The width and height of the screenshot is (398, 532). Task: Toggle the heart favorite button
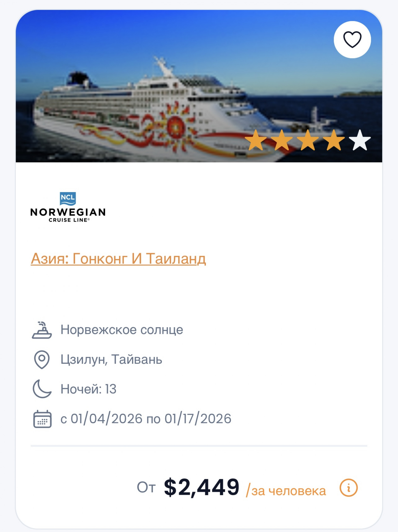[x=352, y=40]
